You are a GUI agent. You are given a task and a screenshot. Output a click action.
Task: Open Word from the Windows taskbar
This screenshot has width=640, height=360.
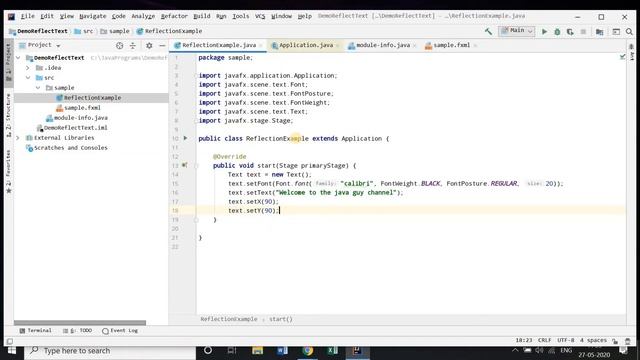tap(282, 351)
